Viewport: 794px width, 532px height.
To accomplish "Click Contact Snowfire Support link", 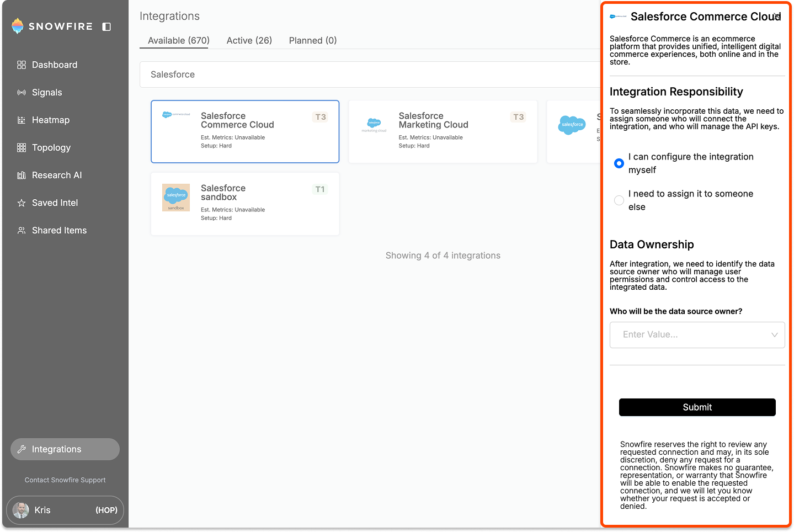I will (65, 480).
